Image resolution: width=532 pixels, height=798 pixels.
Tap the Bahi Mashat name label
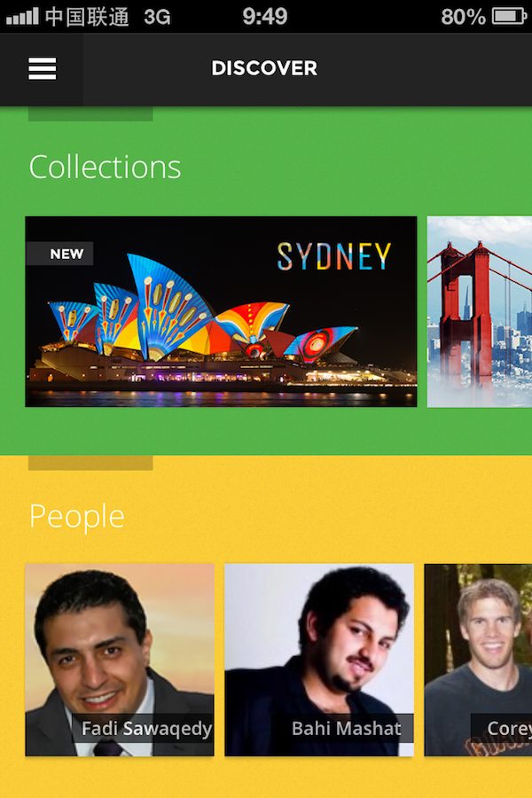[x=346, y=728]
